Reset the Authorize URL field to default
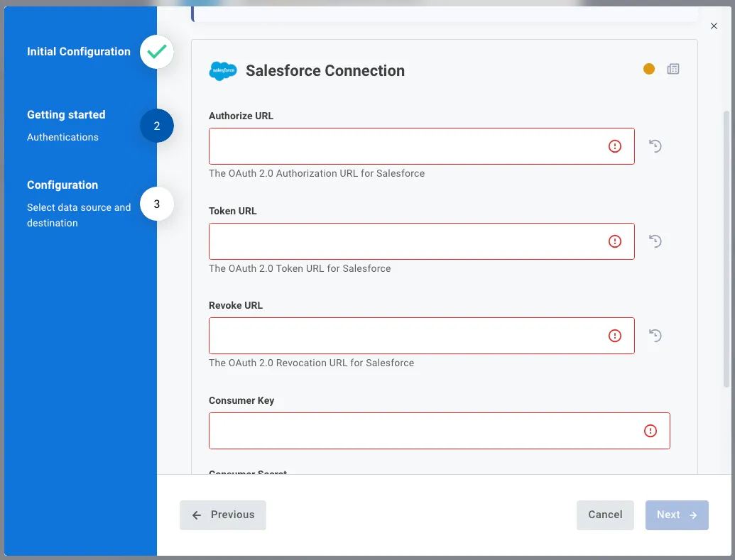Screen dimensions: 735x560 (655, 146)
